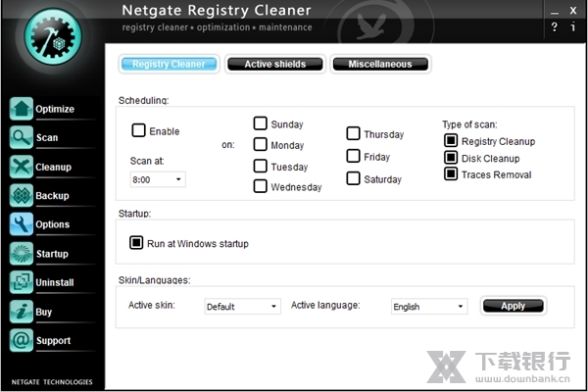Click the 'Skin/Languages:' heading
The height and width of the screenshot is (392, 588).
coord(155,280)
